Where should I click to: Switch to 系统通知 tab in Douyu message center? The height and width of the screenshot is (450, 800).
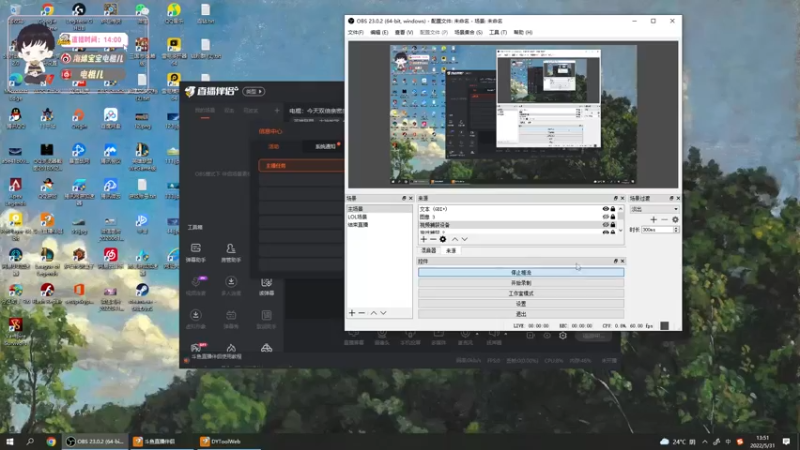click(x=325, y=146)
